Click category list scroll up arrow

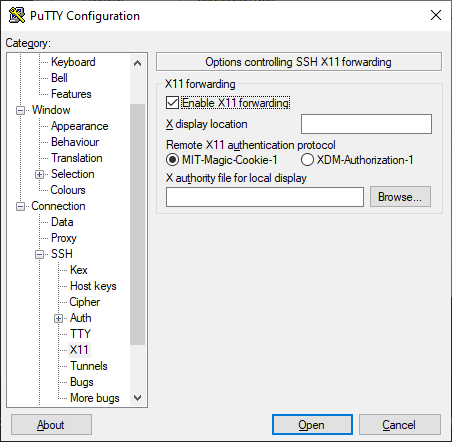pos(137,63)
